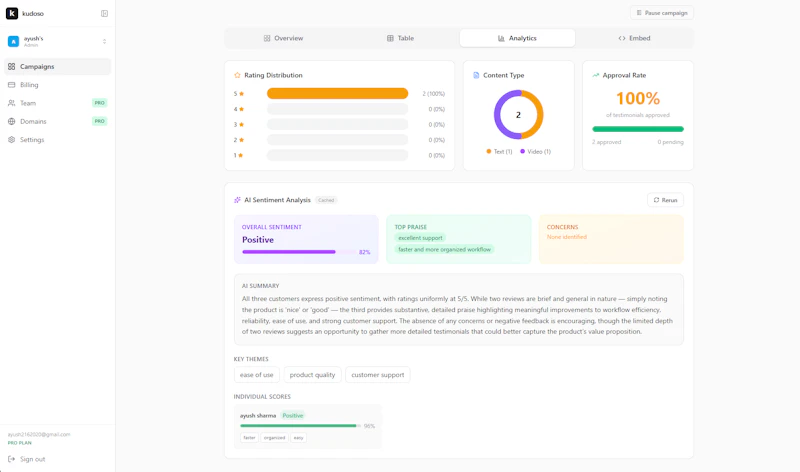Click the Positive badge for ayush sharma
This screenshot has width=800, height=472.
tap(293, 416)
